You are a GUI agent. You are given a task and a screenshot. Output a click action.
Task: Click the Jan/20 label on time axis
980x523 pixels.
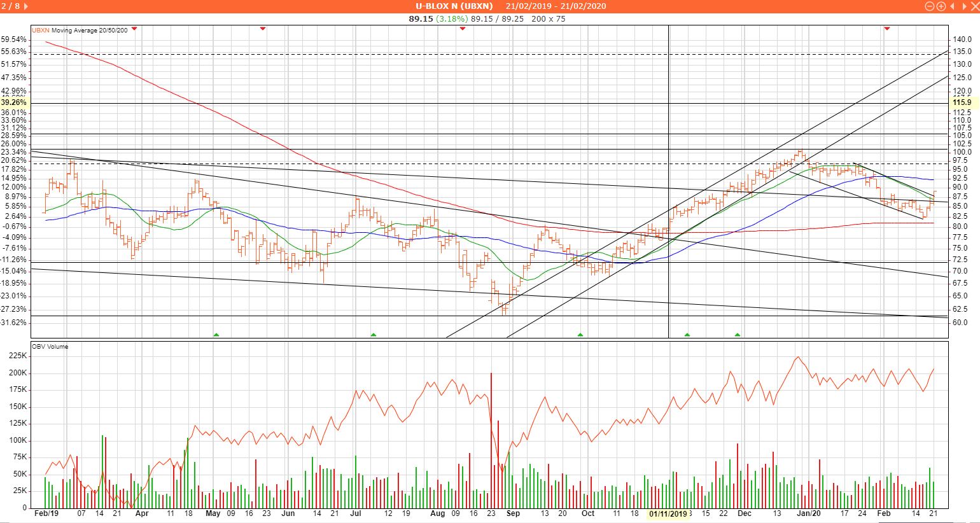coord(809,513)
